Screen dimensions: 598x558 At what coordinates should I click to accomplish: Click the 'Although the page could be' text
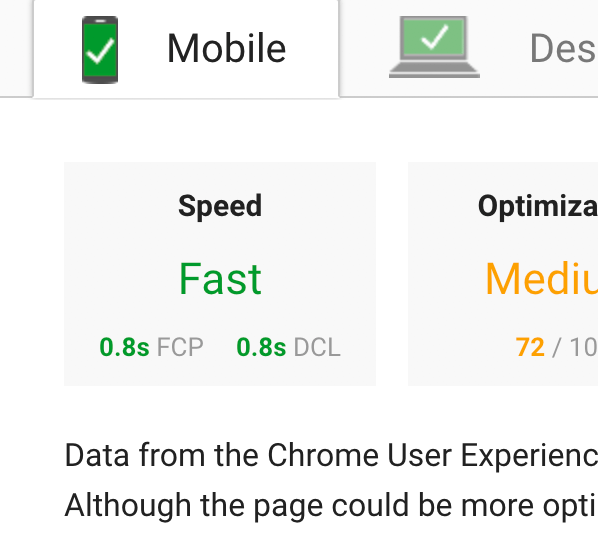(x=237, y=506)
